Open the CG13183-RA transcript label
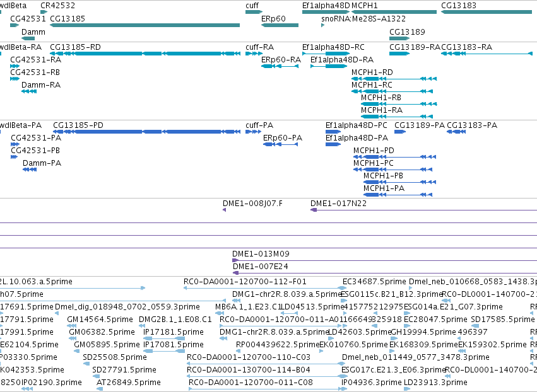This screenshot has width=537, height=392. 466,47
